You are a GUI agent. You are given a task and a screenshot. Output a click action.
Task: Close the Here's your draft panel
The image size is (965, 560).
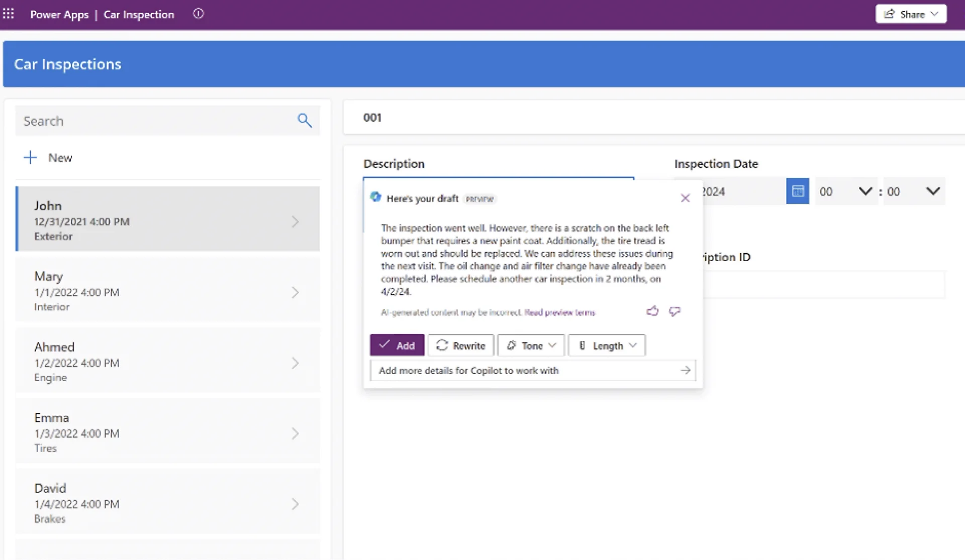point(685,198)
